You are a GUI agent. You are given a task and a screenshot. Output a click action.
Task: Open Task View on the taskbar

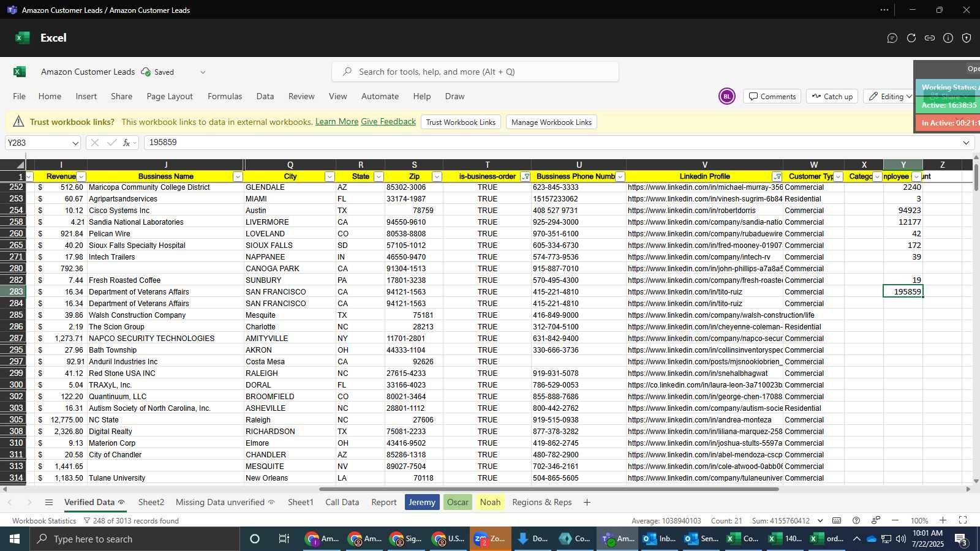(284, 539)
